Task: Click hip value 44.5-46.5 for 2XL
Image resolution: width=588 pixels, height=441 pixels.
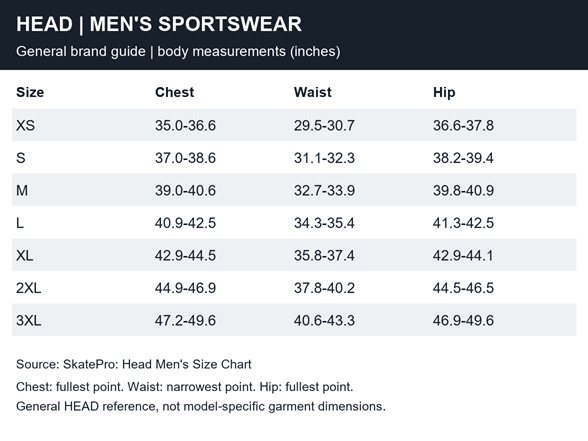Action: [463, 288]
